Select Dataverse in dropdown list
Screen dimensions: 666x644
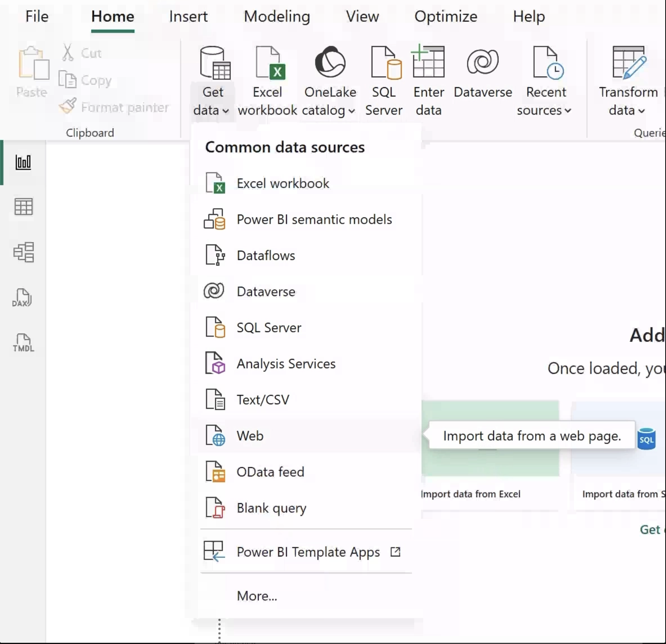(x=306, y=291)
